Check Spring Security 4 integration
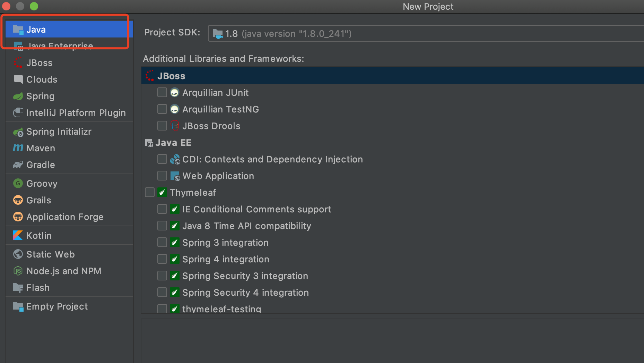The width and height of the screenshot is (644, 363). click(162, 293)
